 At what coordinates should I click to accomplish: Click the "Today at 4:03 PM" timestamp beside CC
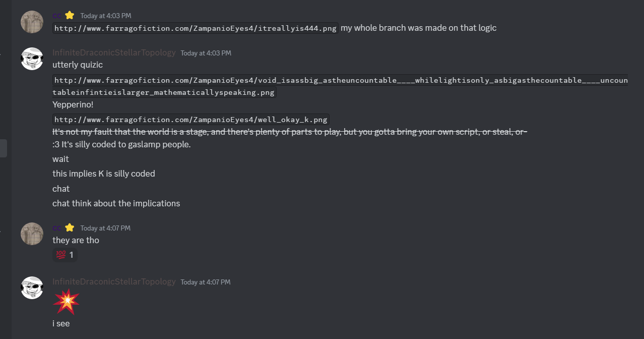coord(105,16)
